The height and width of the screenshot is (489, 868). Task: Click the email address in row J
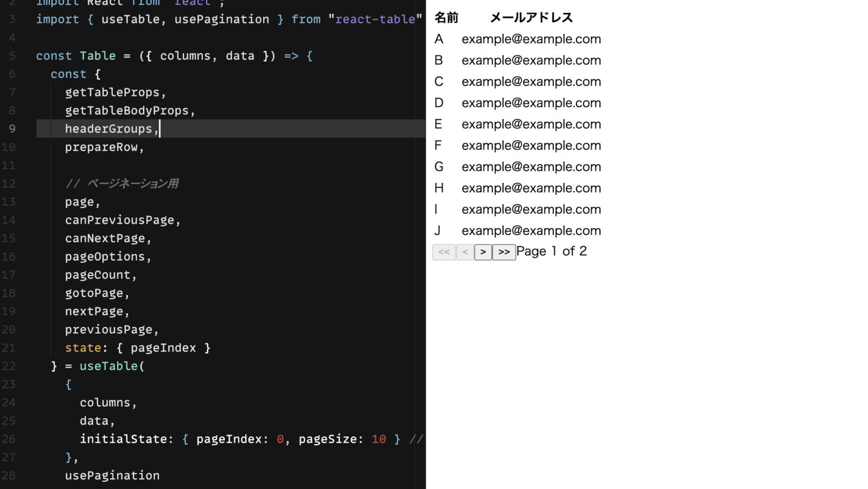click(x=531, y=230)
